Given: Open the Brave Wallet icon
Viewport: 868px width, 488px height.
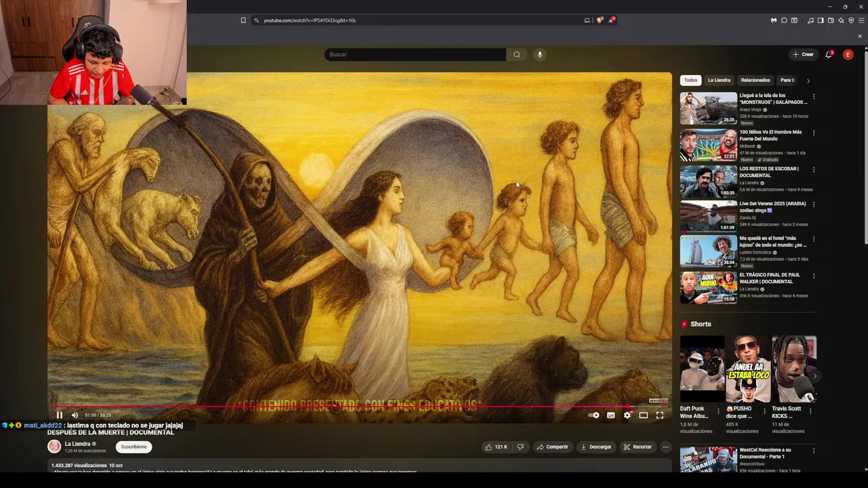Looking at the screenshot, I should click(831, 20).
